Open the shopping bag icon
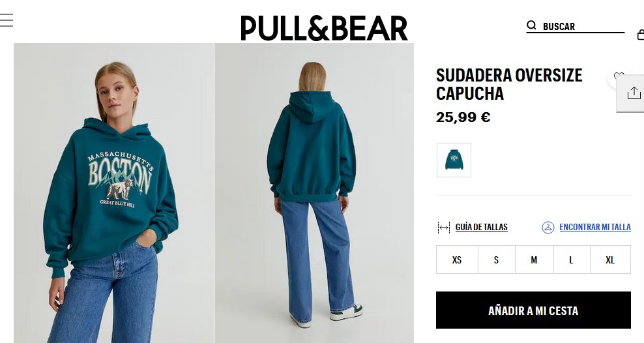The width and height of the screenshot is (644, 343). coord(640,35)
